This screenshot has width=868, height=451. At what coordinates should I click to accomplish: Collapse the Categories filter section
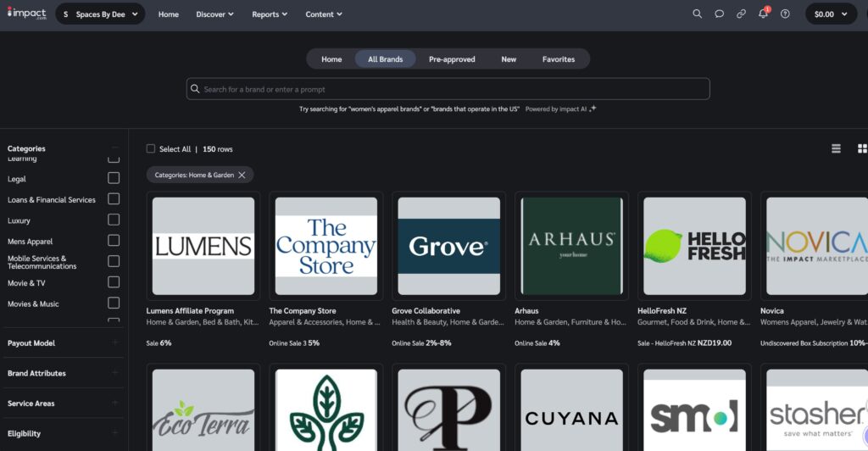pos(114,148)
